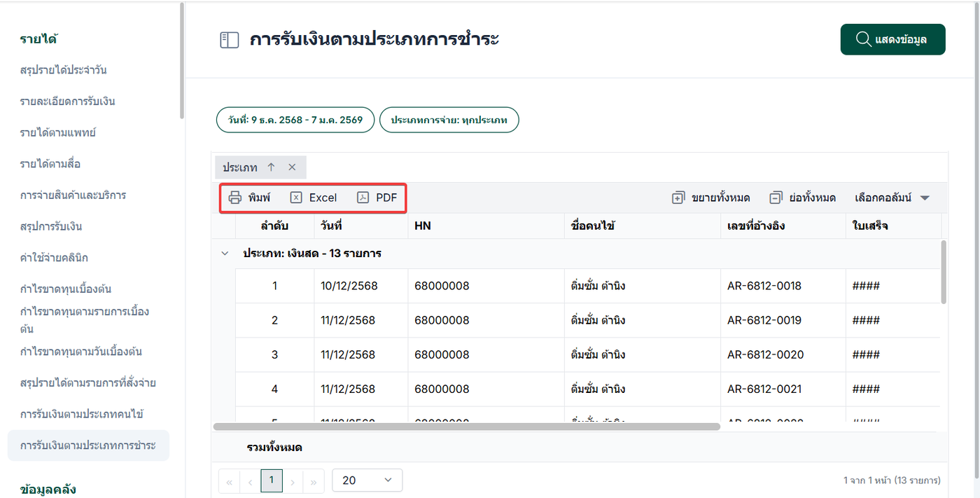Select รายได้ตามแพทย์ in the sidebar menu

point(57,132)
